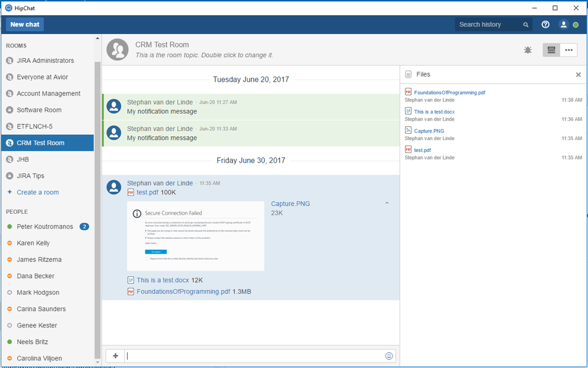Toggle the Files sidebar list icon
Viewport: 588px width, 368px height.
[552, 50]
